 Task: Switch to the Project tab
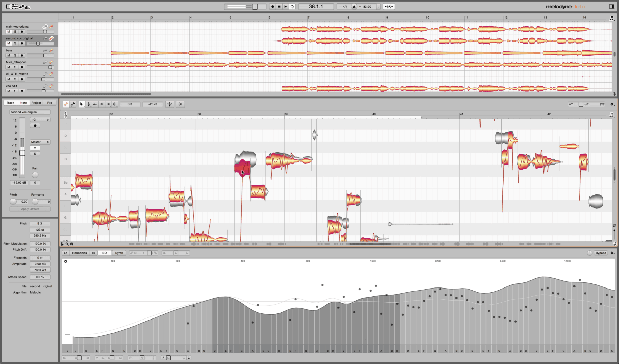tap(36, 103)
